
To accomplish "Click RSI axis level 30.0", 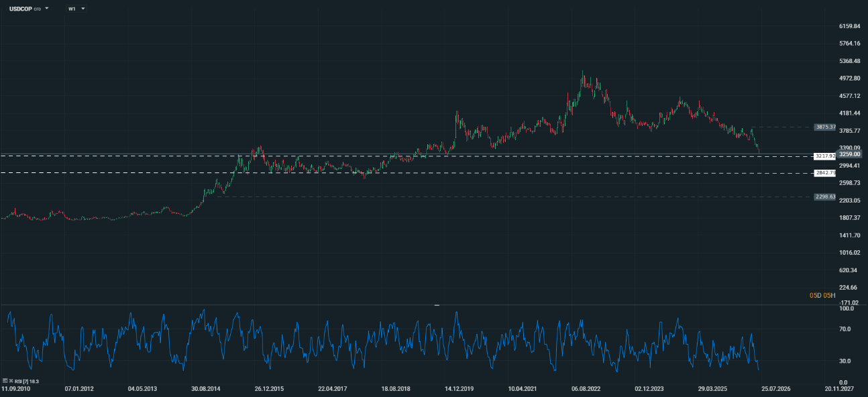I will tap(847, 361).
